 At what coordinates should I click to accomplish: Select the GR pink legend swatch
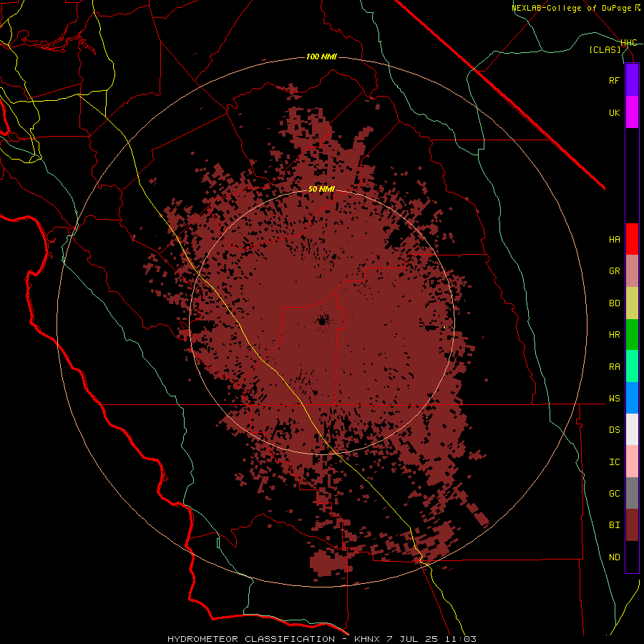coord(632,271)
